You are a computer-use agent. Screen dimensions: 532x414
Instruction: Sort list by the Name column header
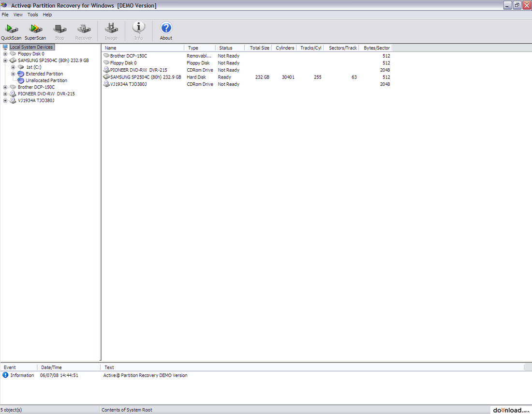[x=143, y=48]
